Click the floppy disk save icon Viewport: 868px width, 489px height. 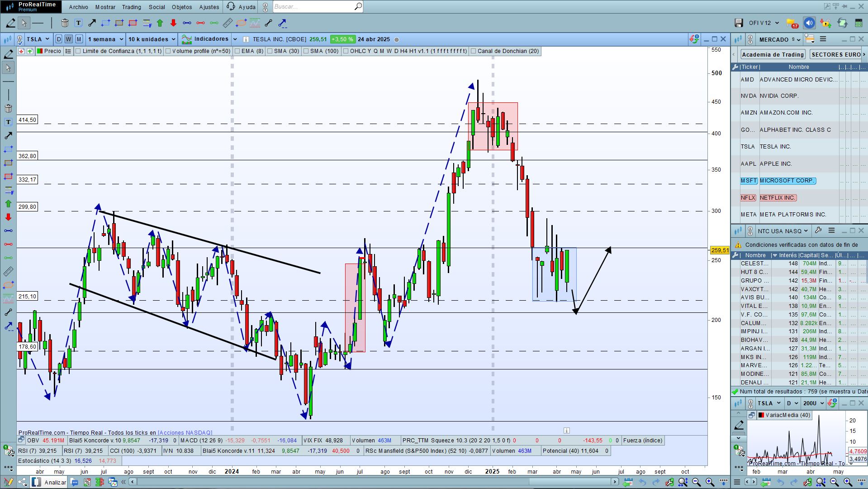739,23
